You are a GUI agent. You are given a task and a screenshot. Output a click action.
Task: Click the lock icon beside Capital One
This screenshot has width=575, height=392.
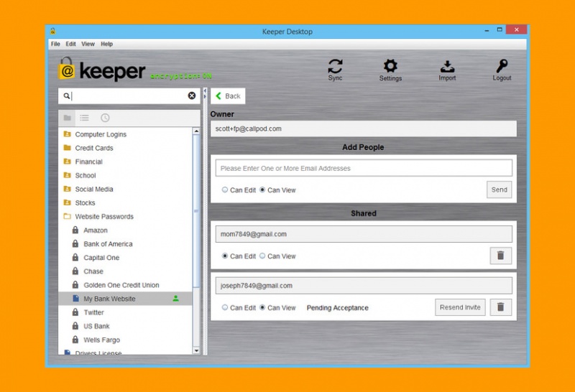point(75,257)
